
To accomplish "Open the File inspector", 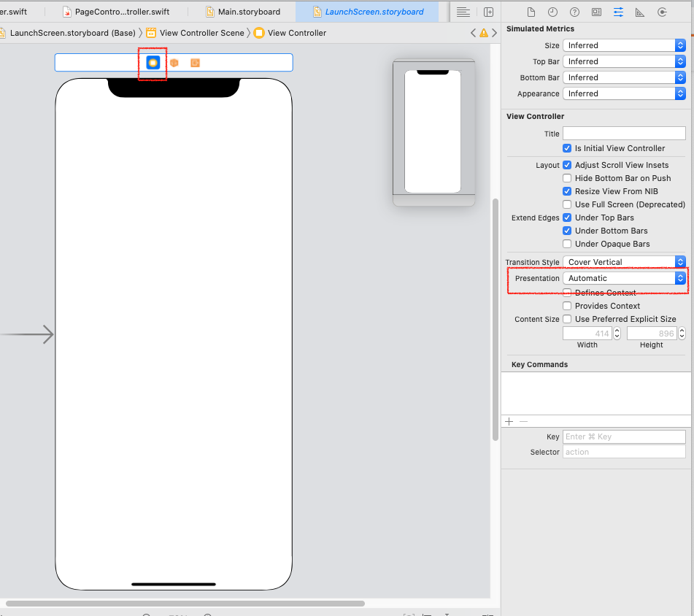I will (531, 12).
